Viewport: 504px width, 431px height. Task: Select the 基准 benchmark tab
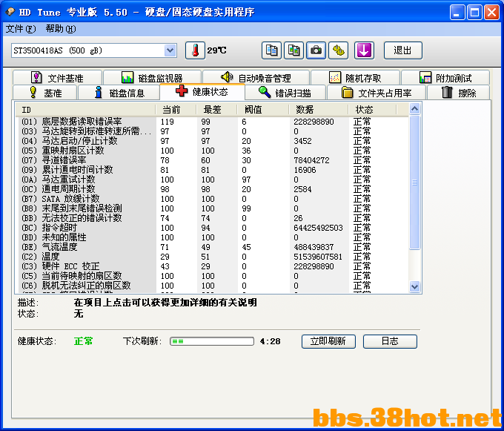pos(45,93)
